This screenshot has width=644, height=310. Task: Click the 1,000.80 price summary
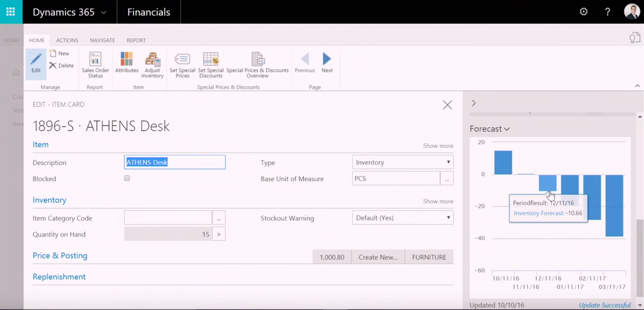click(332, 257)
